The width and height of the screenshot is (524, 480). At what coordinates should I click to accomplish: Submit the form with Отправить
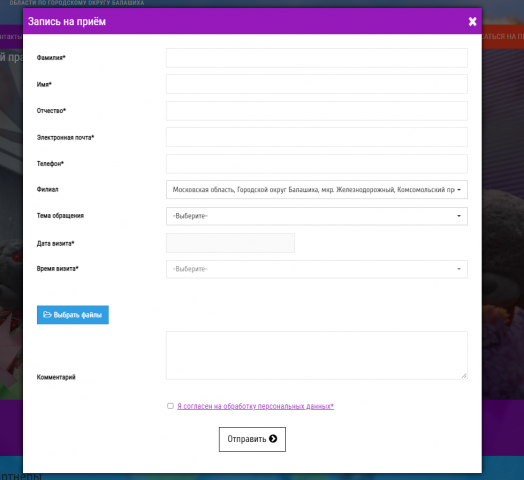[252, 439]
